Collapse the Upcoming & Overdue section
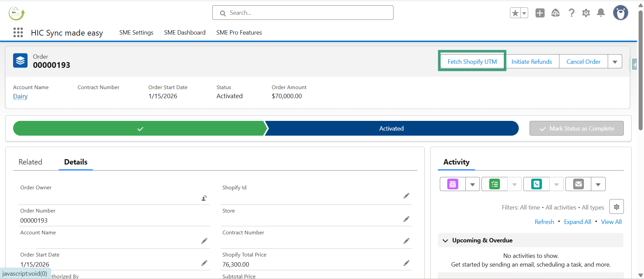Viewport: 644px width, 279px height. (446, 240)
